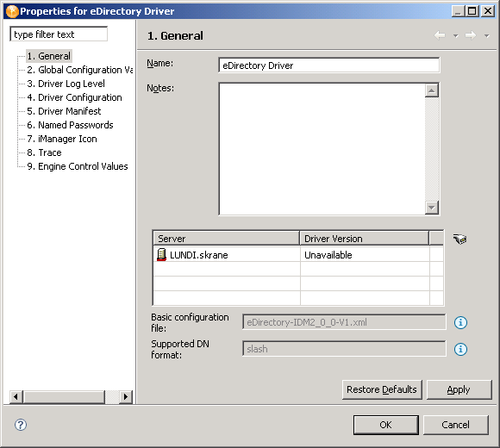Go back with the left arrow
The image size is (500, 448).
pyautogui.click(x=440, y=35)
